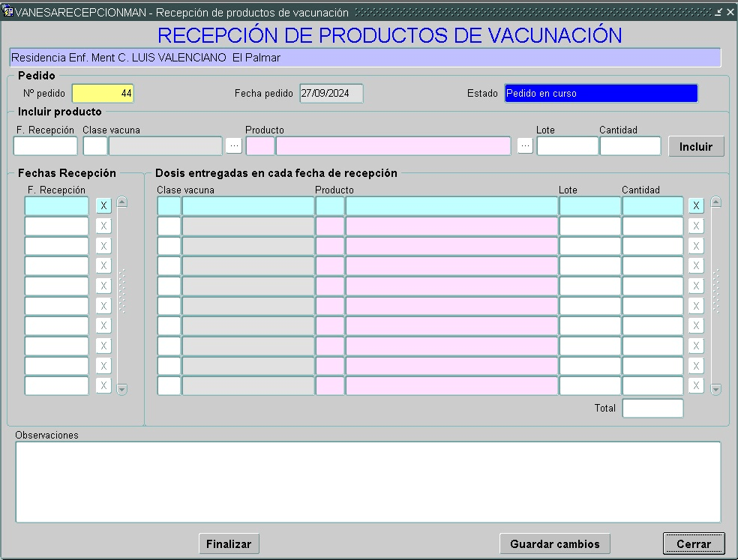The width and height of the screenshot is (738, 560).
Task: Save with the Guardar cambios button
Action: click(x=555, y=544)
